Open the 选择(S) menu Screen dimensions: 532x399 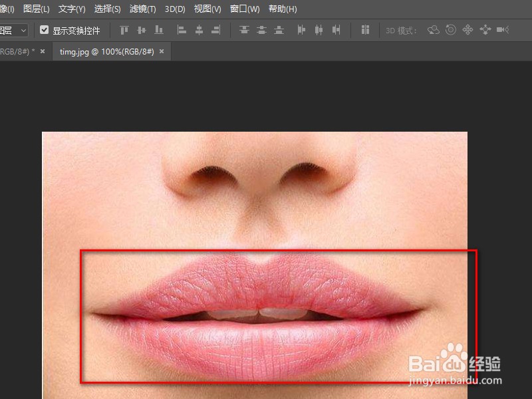tap(107, 9)
